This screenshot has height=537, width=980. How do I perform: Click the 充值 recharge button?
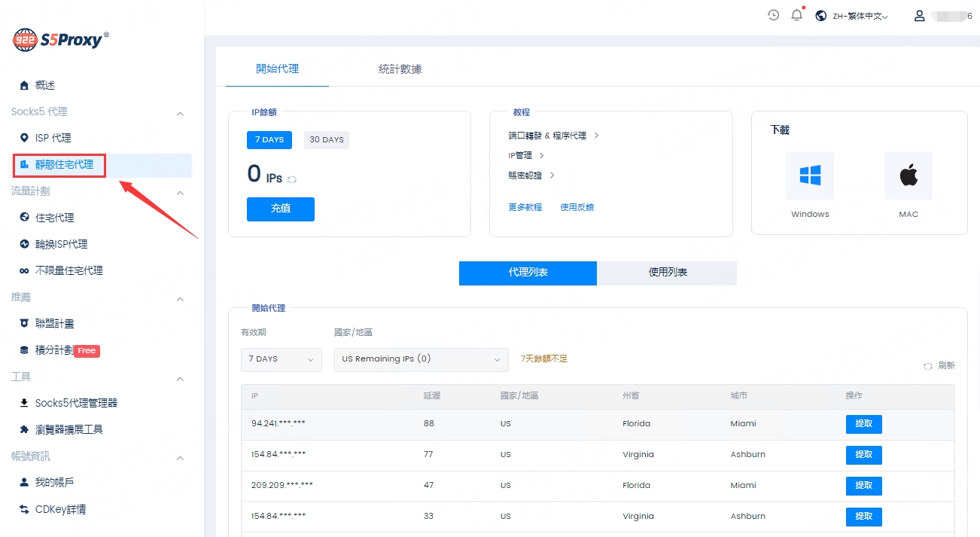pyautogui.click(x=280, y=209)
